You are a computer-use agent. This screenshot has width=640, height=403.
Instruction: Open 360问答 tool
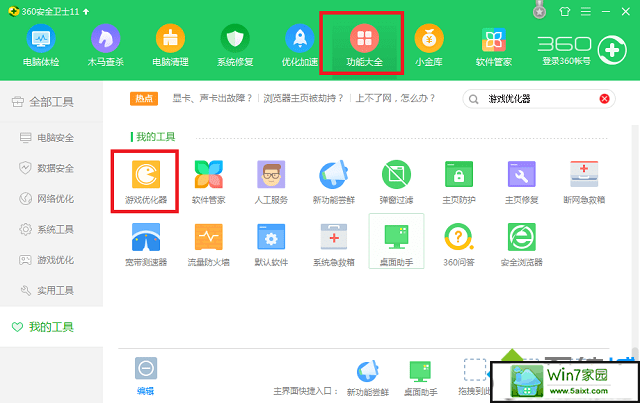tap(459, 244)
